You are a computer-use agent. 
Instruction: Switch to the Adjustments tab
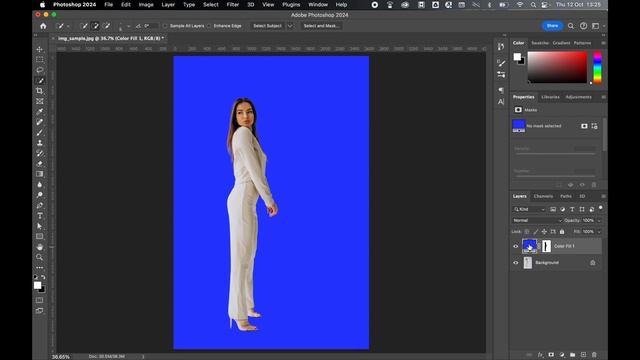(578, 97)
